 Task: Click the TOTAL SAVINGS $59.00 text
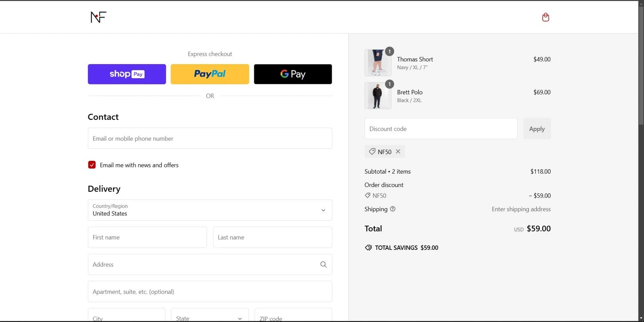(407, 248)
